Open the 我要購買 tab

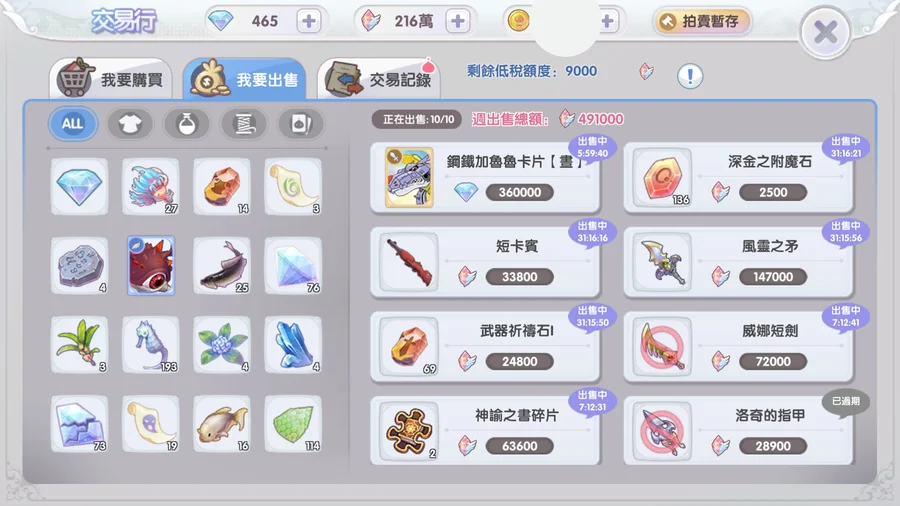111,79
